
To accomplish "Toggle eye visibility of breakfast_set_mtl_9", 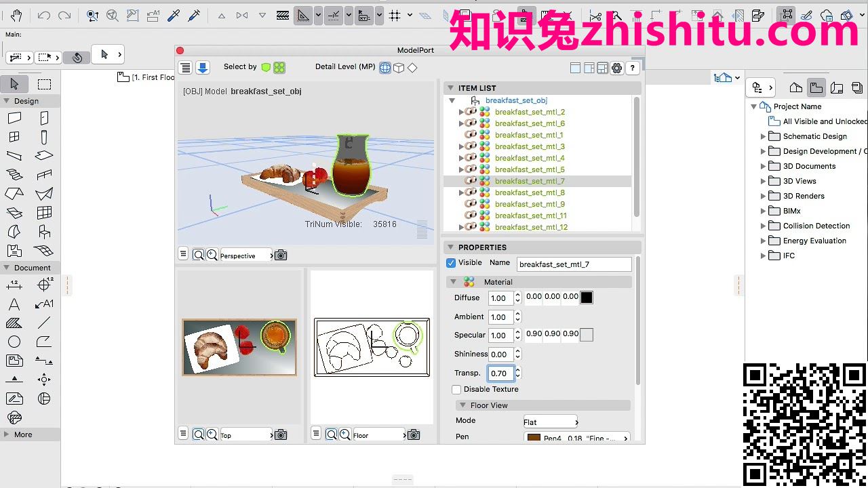I will pyautogui.click(x=471, y=204).
